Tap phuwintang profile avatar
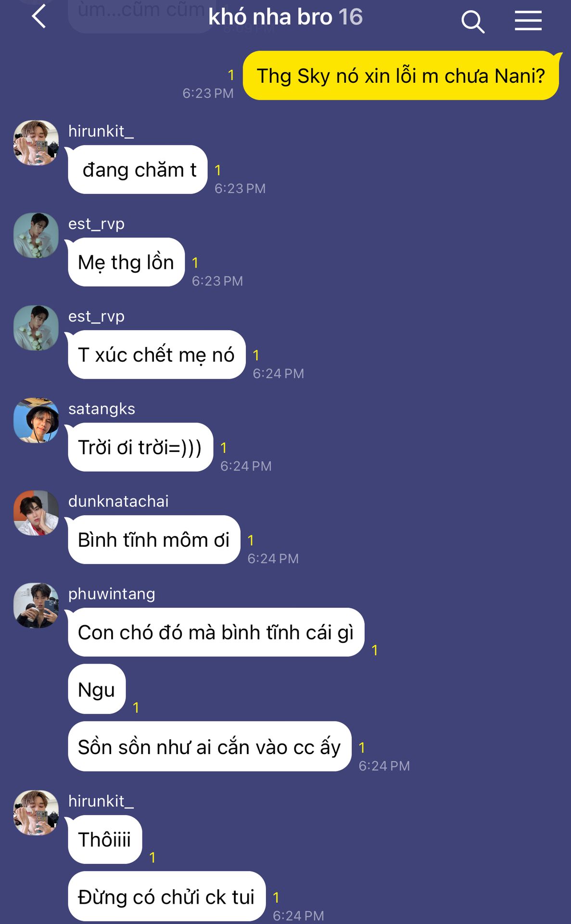571x924 pixels. click(x=36, y=605)
